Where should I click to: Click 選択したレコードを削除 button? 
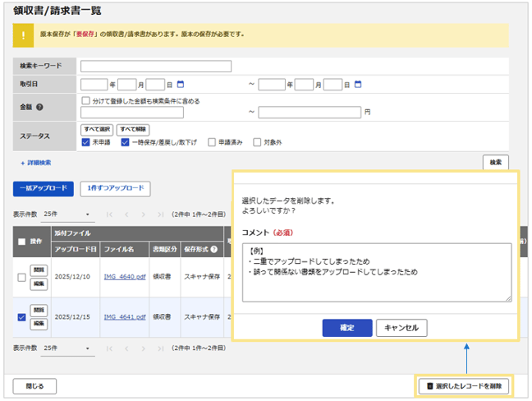pos(464,386)
